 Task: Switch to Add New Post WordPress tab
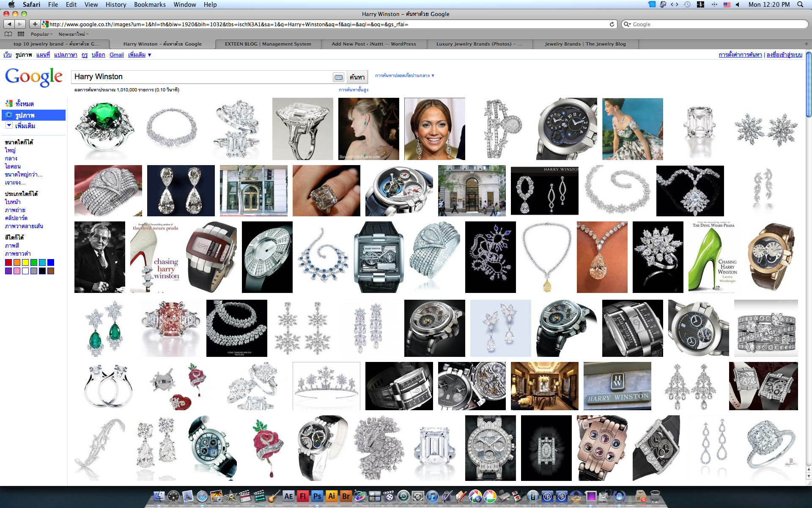point(374,44)
